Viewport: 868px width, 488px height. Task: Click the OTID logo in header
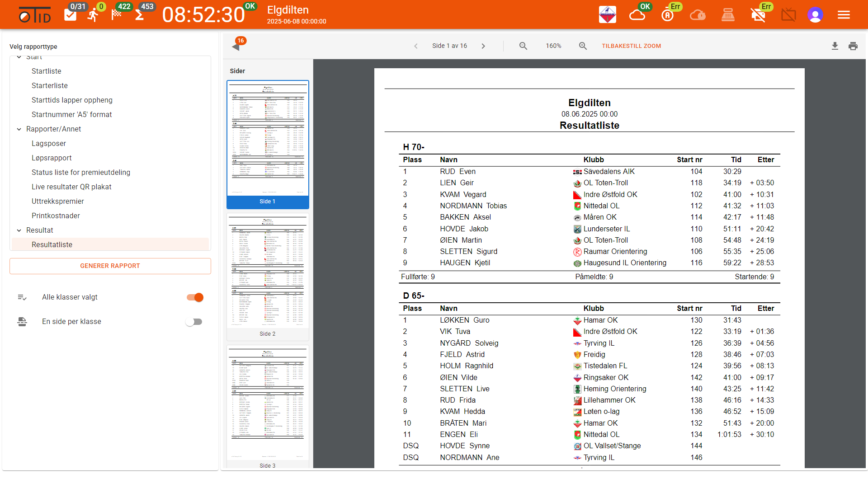pyautogui.click(x=35, y=15)
